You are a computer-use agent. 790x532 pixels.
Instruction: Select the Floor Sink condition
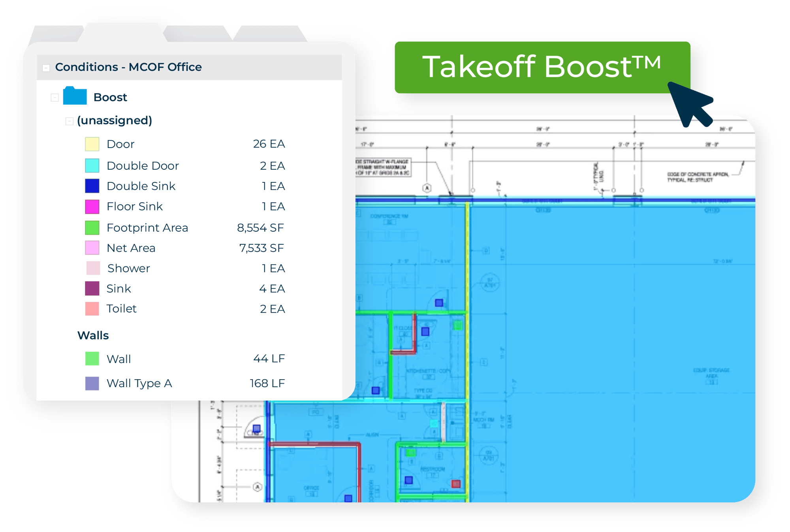pyautogui.click(x=185, y=206)
